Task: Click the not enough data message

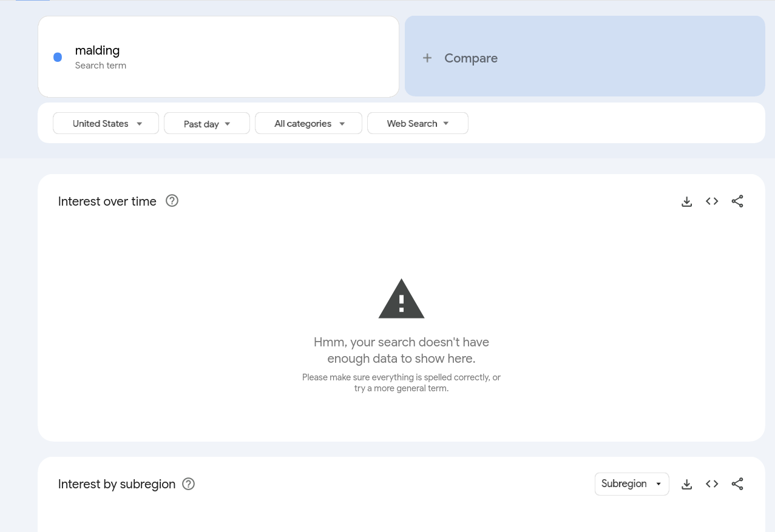Action: [401, 350]
